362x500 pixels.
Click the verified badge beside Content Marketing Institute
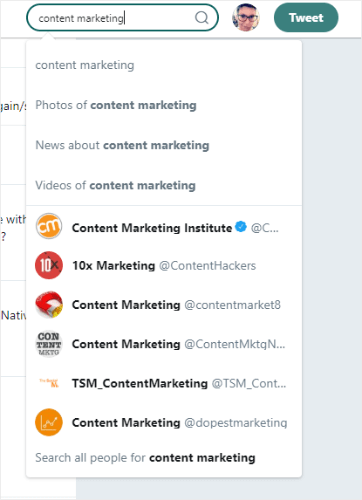241,227
